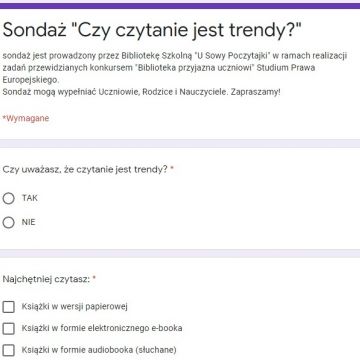The image size is (360, 360).
Task: Tick the box for Książki w wersji papierowej
Action: [x=8, y=307]
